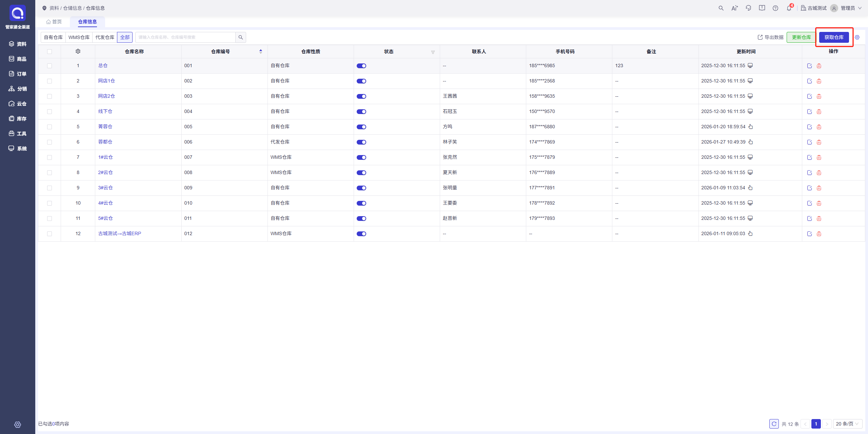Click the update source icon in 总仓 row
The height and width of the screenshot is (434, 868).
click(x=750, y=65)
